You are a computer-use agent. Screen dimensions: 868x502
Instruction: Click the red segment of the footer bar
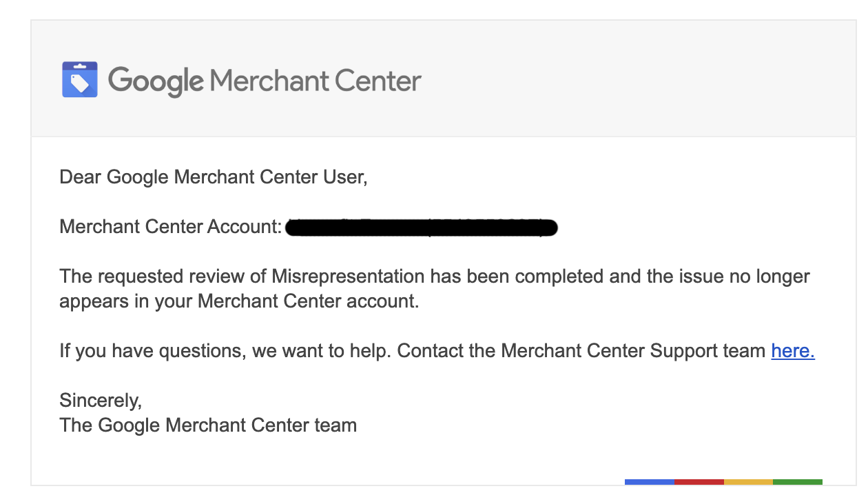pos(699,482)
